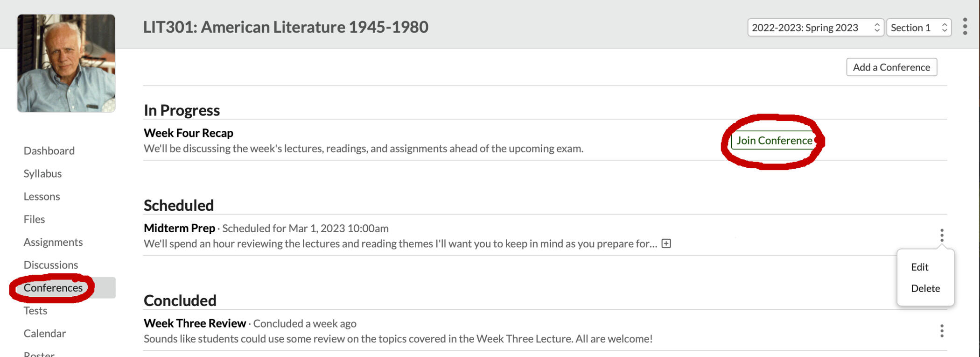Screen dimensions: 980x357
Task: Open Discussions from the sidebar
Action: pos(51,265)
